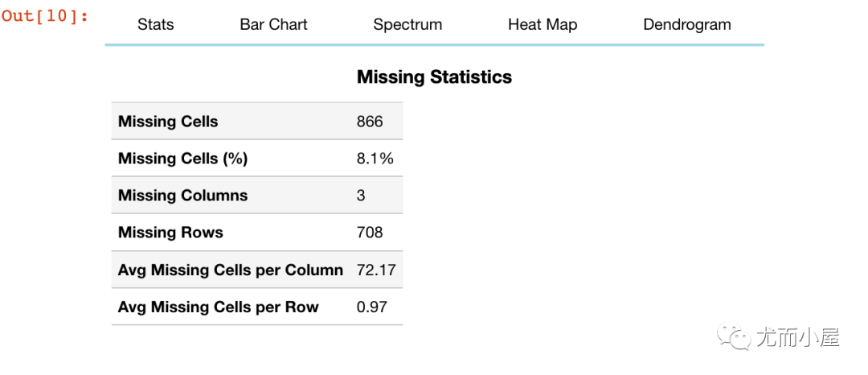Screen dimensions: 868x375
Task: Click the Missing Statistics heading
Action: coord(435,77)
